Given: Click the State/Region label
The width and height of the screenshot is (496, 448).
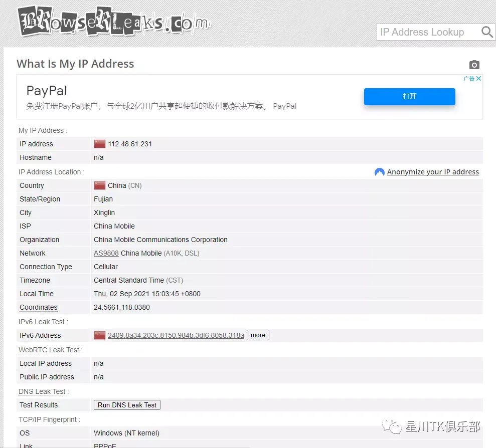Looking at the screenshot, I should pos(40,199).
